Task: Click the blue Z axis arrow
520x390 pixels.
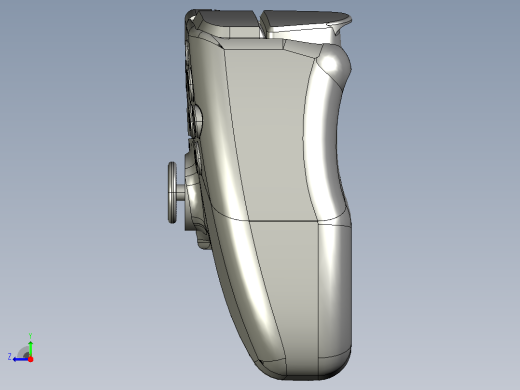Action: pyautogui.click(x=21, y=359)
